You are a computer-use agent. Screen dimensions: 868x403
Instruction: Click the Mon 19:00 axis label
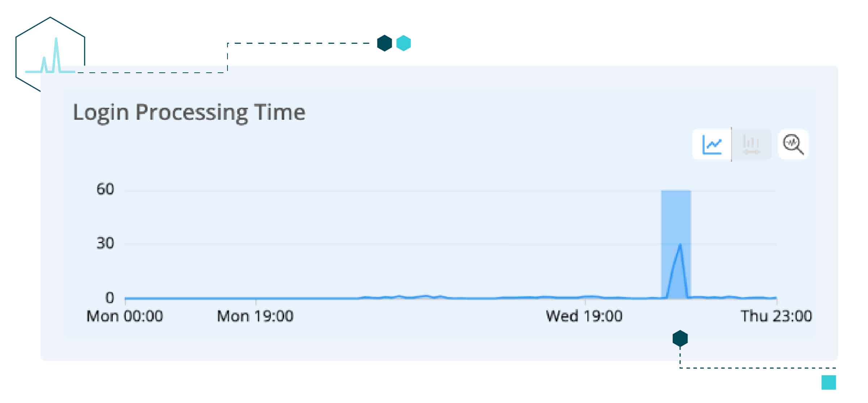(x=255, y=316)
